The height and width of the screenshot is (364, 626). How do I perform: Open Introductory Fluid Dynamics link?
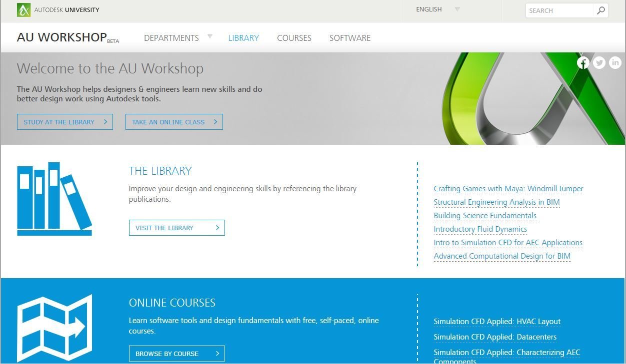point(480,229)
